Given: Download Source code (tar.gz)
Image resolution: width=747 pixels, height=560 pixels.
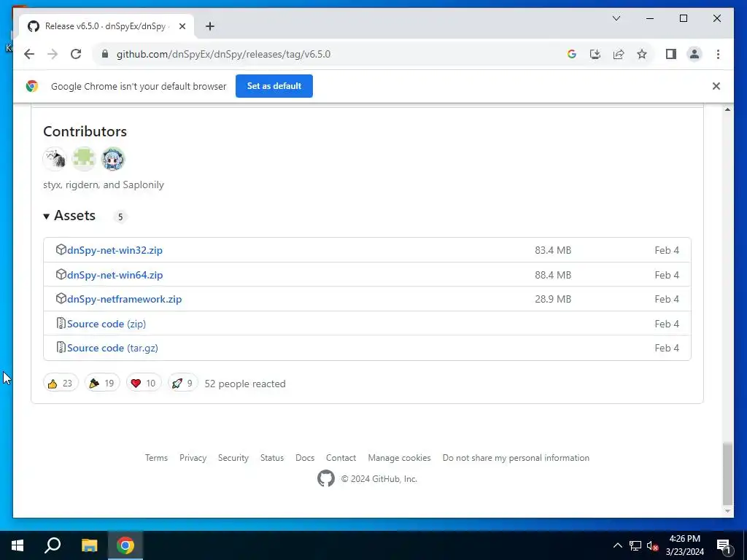Looking at the screenshot, I should 112,348.
